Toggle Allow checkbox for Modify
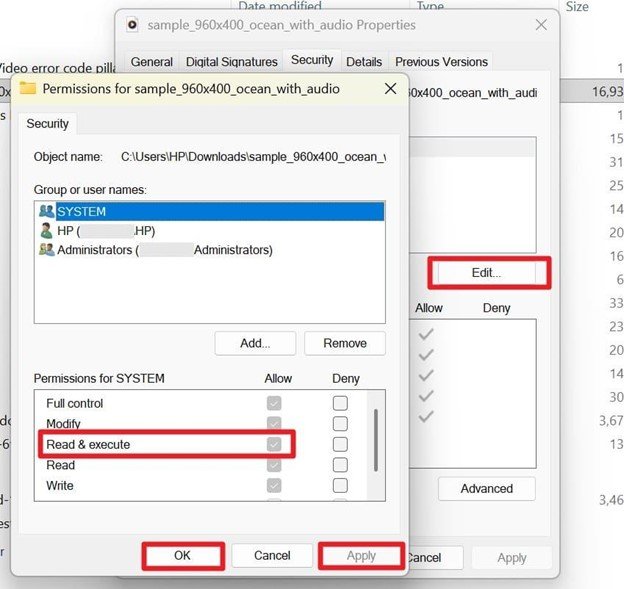This screenshot has width=624, height=589. (x=274, y=423)
